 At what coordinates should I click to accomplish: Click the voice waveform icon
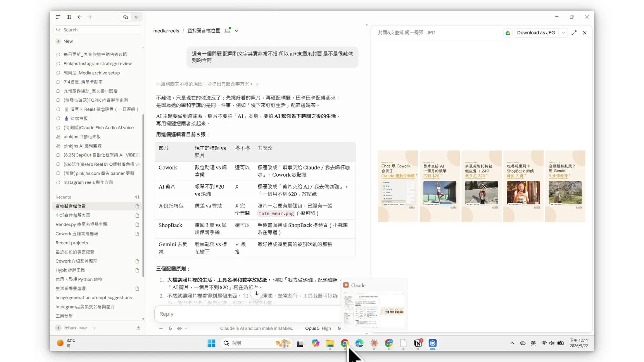pos(179,329)
